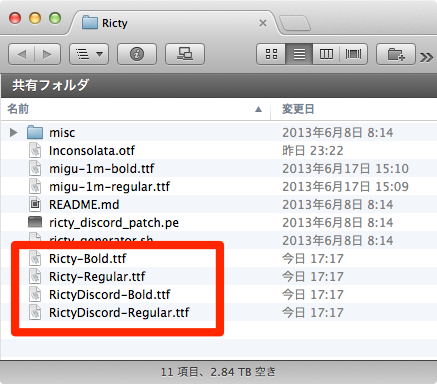
Task: Click the Get Info toolbar button
Action: [137, 54]
